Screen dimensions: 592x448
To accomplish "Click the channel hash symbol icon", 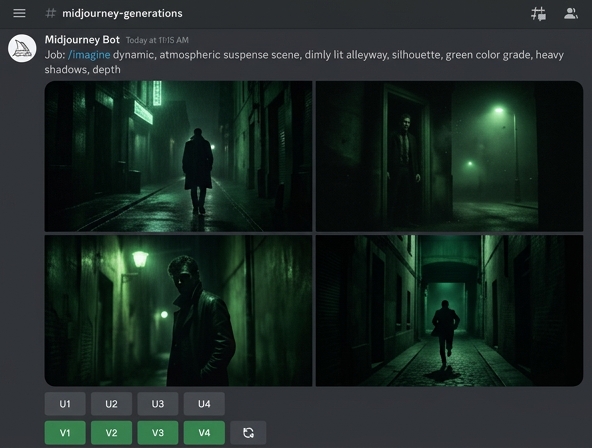I will (50, 13).
